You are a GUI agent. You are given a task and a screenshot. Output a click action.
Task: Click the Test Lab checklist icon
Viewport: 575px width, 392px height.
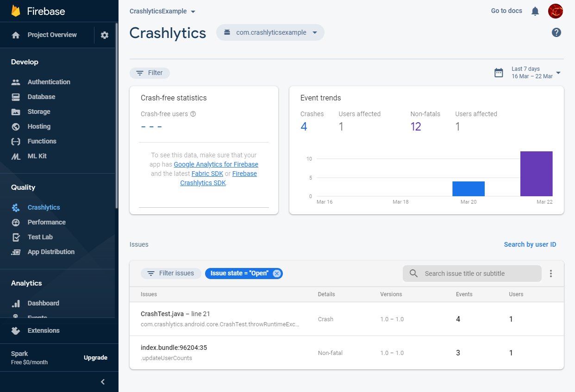click(16, 237)
